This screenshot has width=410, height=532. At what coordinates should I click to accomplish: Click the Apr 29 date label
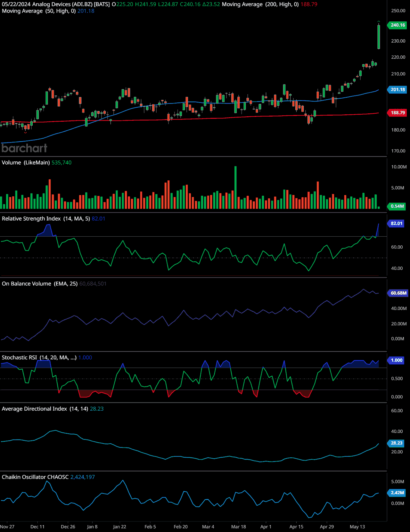coord(327,527)
